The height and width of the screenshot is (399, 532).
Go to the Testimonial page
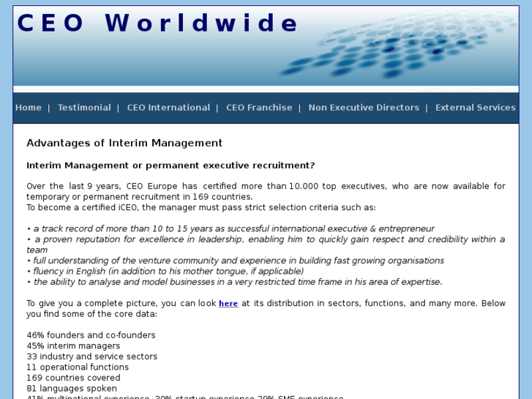(84, 108)
